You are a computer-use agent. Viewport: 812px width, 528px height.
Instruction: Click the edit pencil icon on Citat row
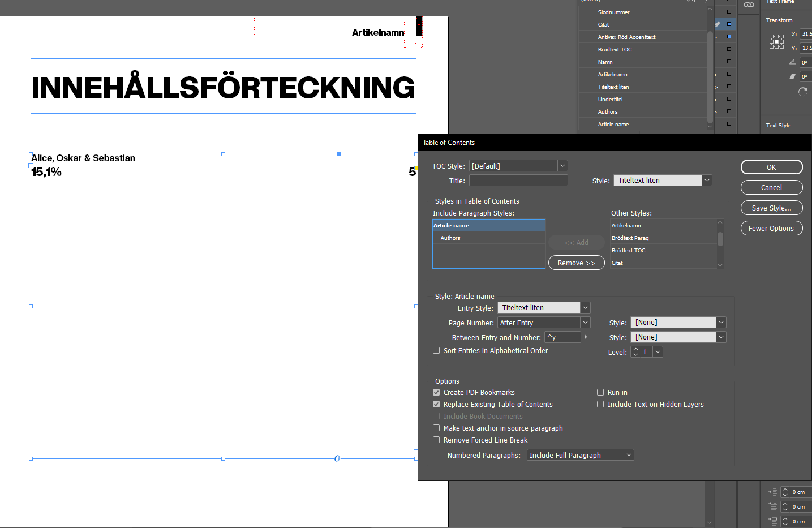point(718,24)
